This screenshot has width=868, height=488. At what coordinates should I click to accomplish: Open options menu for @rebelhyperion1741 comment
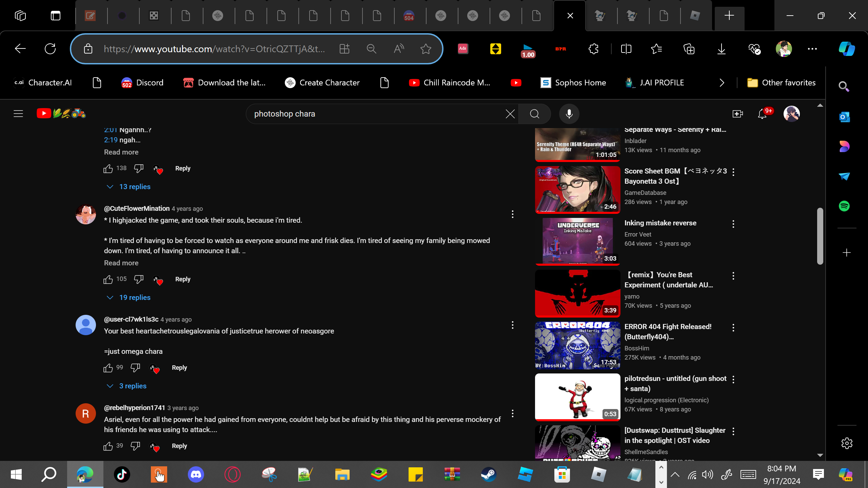click(512, 413)
